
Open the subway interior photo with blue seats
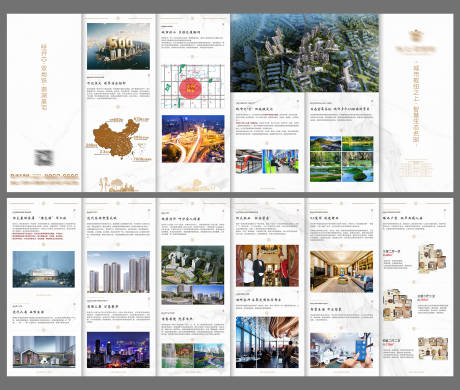[281, 161]
